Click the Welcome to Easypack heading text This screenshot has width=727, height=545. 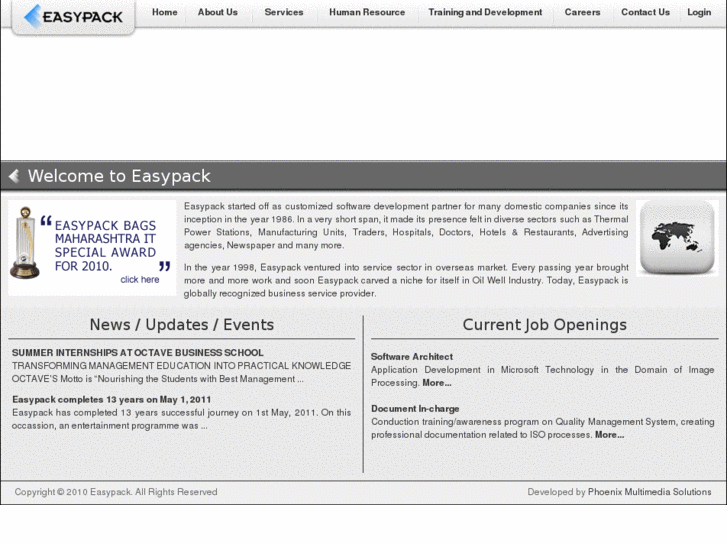click(x=119, y=176)
